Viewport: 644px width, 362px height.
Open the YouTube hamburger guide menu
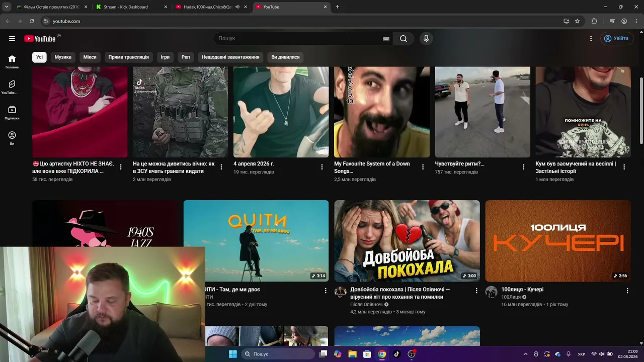coord(12,39)
